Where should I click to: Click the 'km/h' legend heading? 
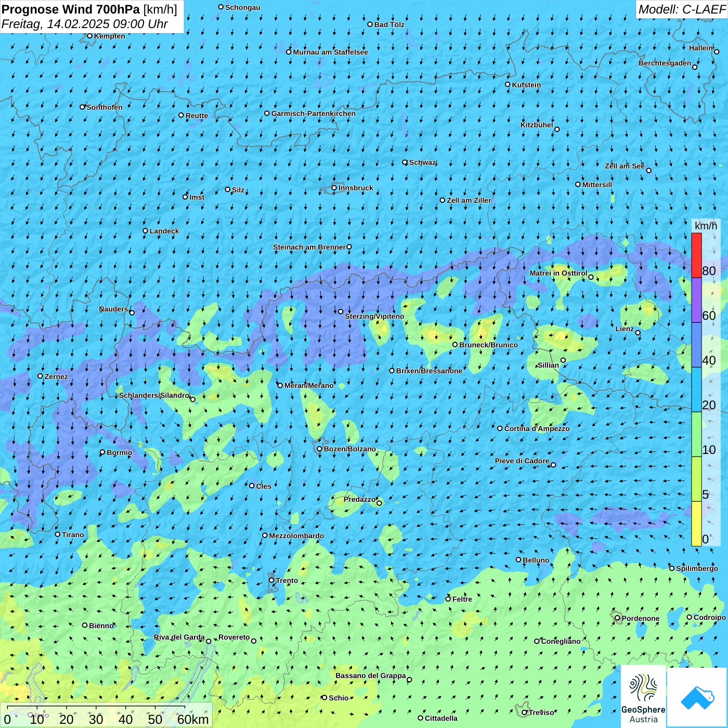[706, 226]
